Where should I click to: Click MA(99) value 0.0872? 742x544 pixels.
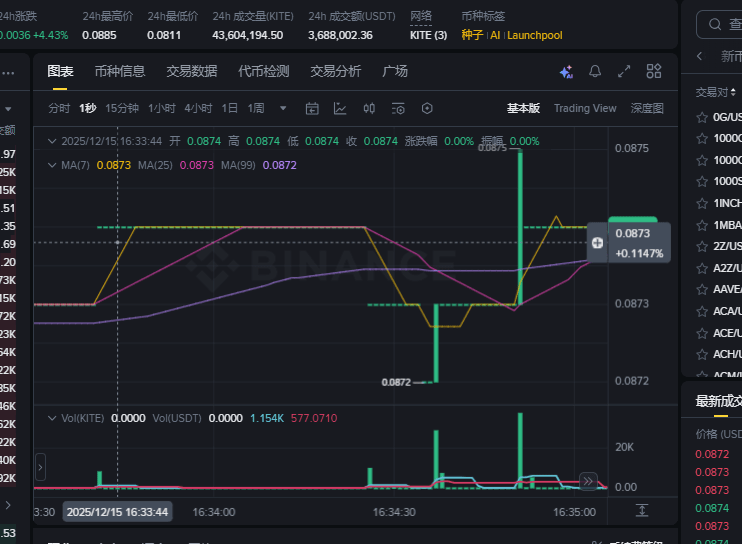click(x=280, y=165)
